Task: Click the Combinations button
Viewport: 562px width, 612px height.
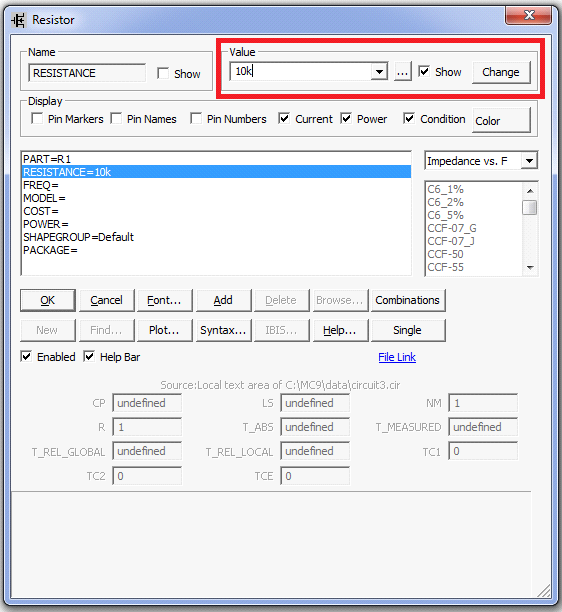Action: coord(408,300)
